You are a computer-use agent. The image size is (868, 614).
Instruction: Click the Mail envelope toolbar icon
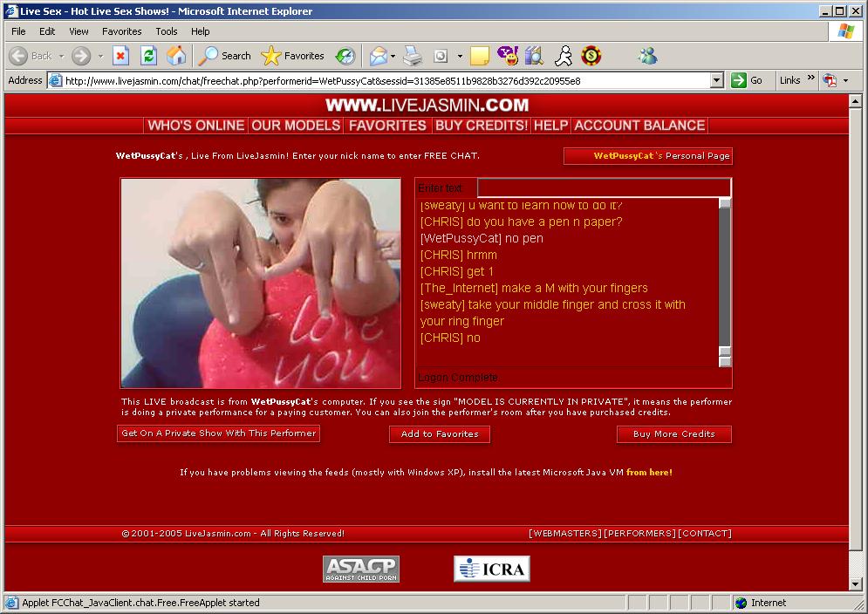click(378, 56)
